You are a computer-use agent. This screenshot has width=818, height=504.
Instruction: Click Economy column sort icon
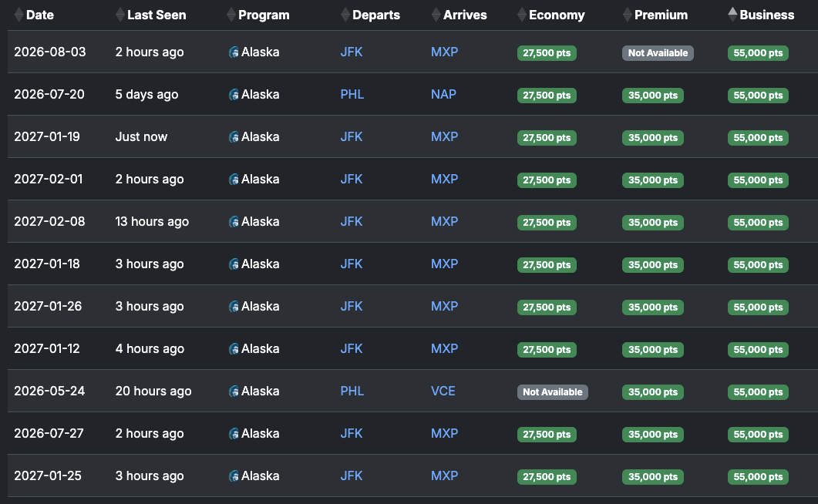[522, 15]
